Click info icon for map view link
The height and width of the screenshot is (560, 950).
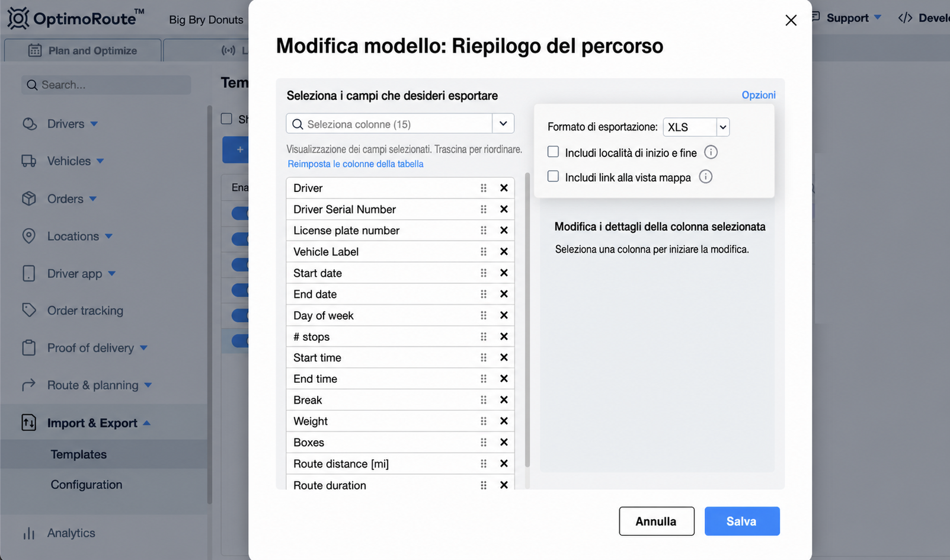pyautogui.click(x=705, y=177)
